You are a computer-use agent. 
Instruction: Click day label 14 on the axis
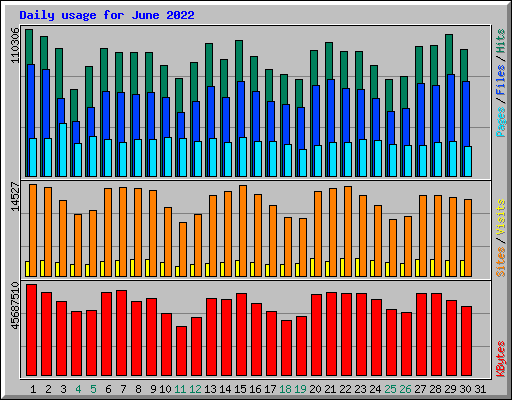point(225,389)
